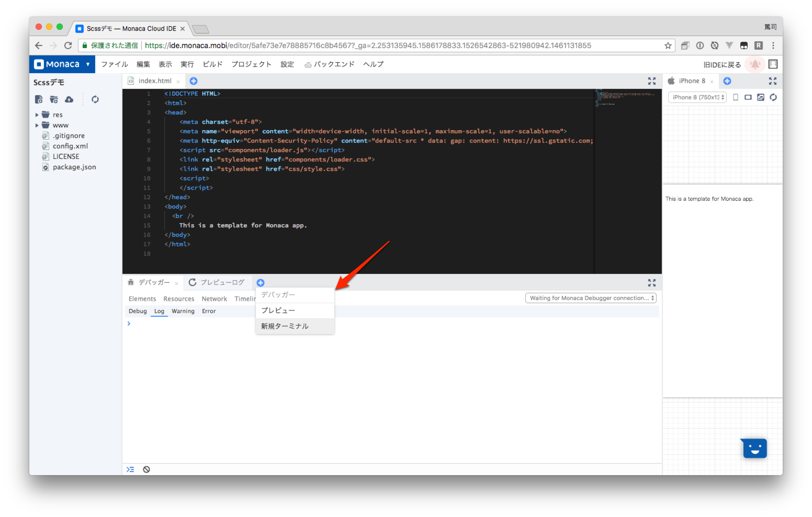Expand the www folder
The height and width of the screenshot is (517, 812).
coord(37,125)
